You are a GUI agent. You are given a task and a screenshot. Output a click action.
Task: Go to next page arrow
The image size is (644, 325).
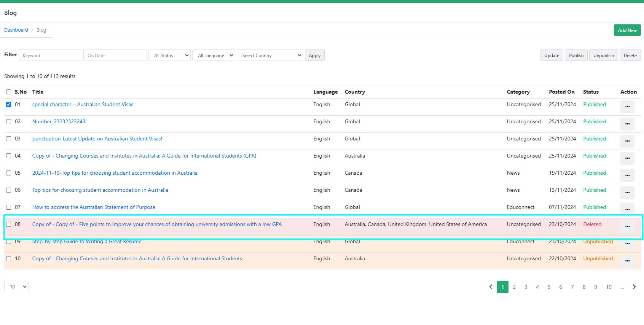click(x=634, y=287)
